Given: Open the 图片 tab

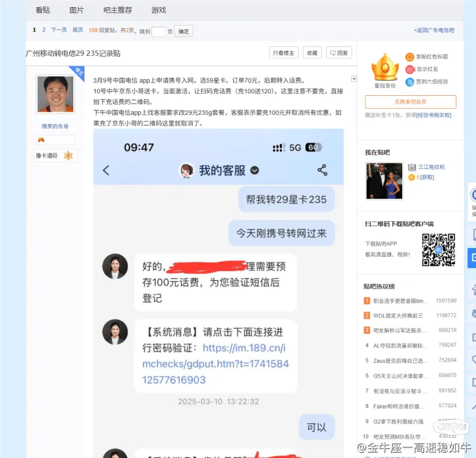Looking at the screenshot, I should (x=76, y=10).
